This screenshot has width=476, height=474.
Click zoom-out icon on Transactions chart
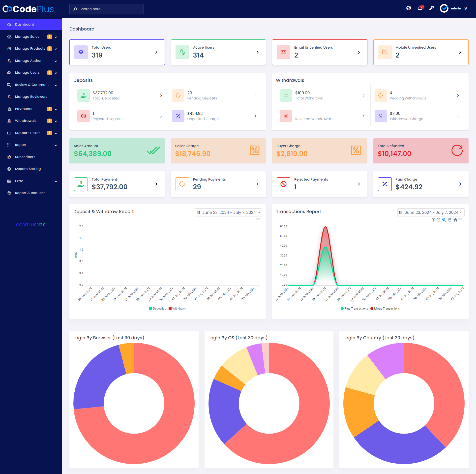[438, 220]
